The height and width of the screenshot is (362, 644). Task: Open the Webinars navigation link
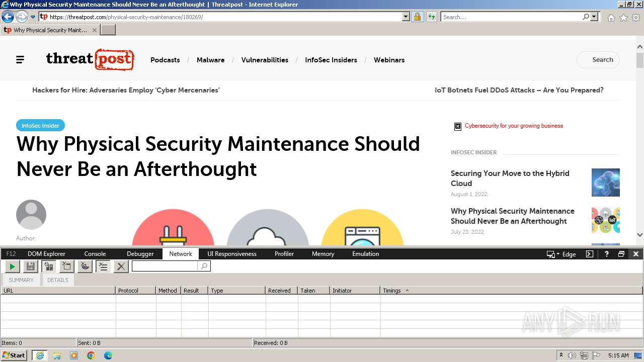coord(389,60)
